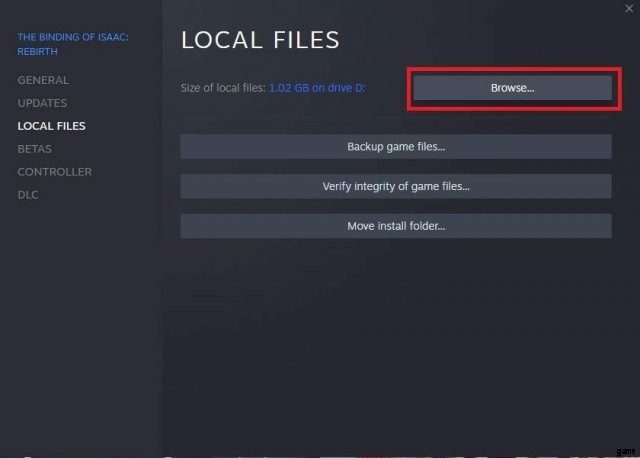640x458 pixels.
Task: Select Move install folder... button
Action: [395, 226]
